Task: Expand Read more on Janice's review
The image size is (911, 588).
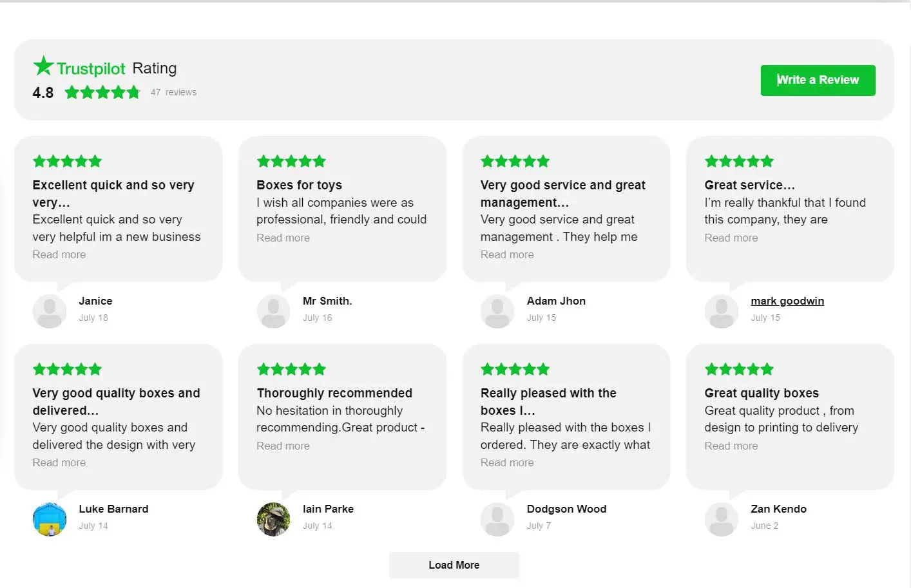Action: 59,254
